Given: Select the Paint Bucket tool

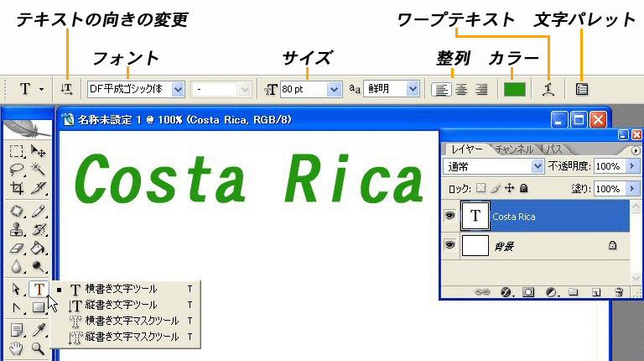Looking at the screenshot, I should coord(39,248).
